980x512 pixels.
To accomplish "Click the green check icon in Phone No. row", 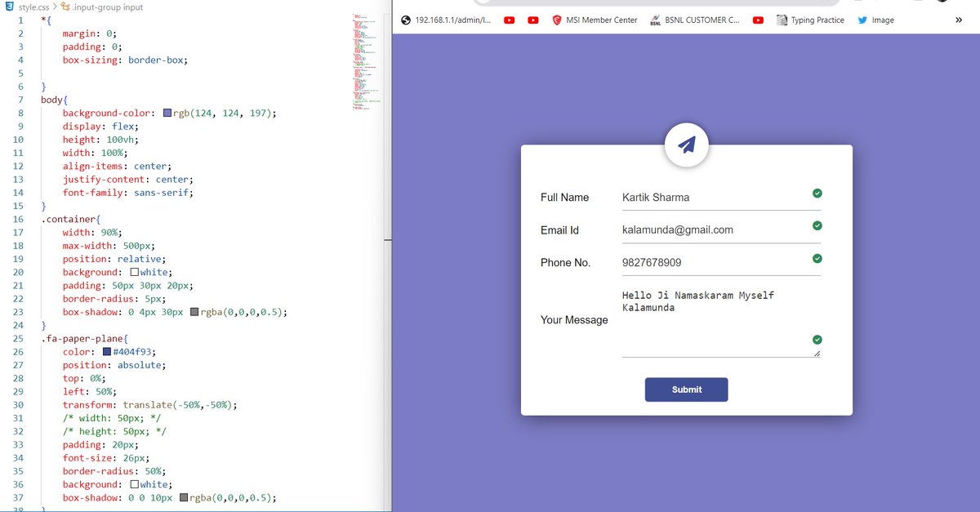I will click(817, 258).
